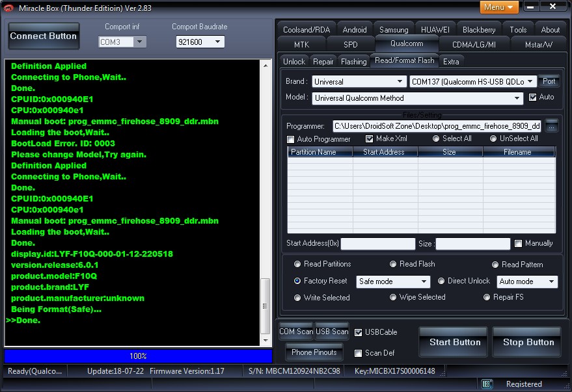Select the Read/Format Flash sub-tab
The width and height of the screenshot is (572, 392).
pos(404,60)
